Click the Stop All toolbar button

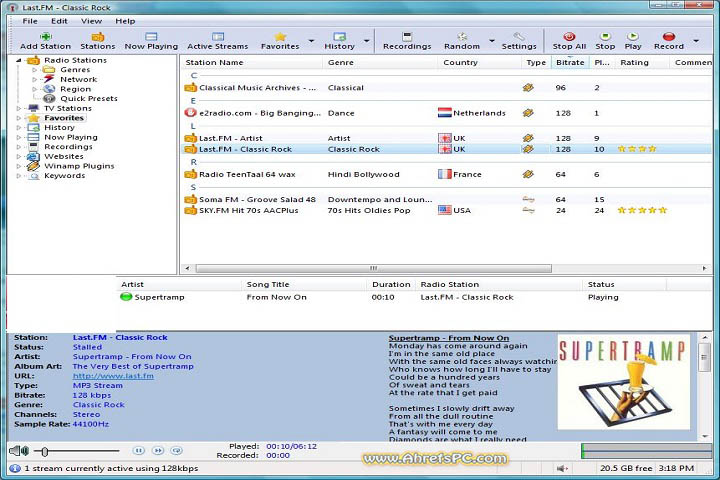pyautogui.click(x=569, y=40)
